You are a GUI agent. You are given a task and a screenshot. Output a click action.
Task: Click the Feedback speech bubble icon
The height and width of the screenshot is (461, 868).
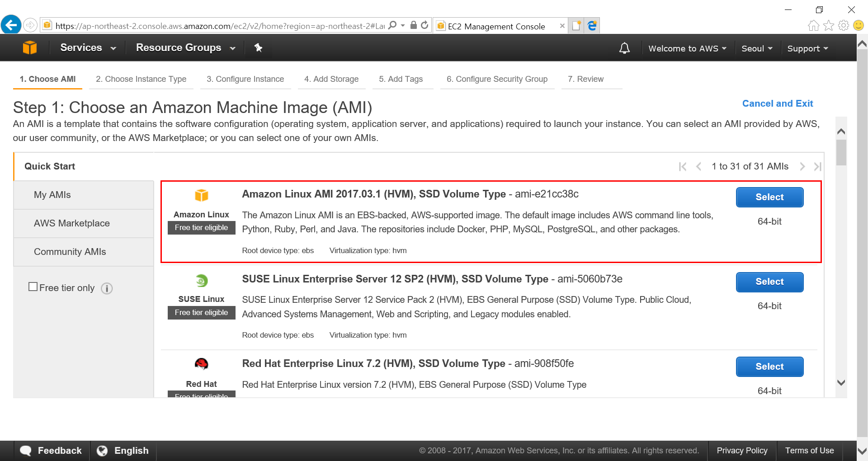click(26, 451)
